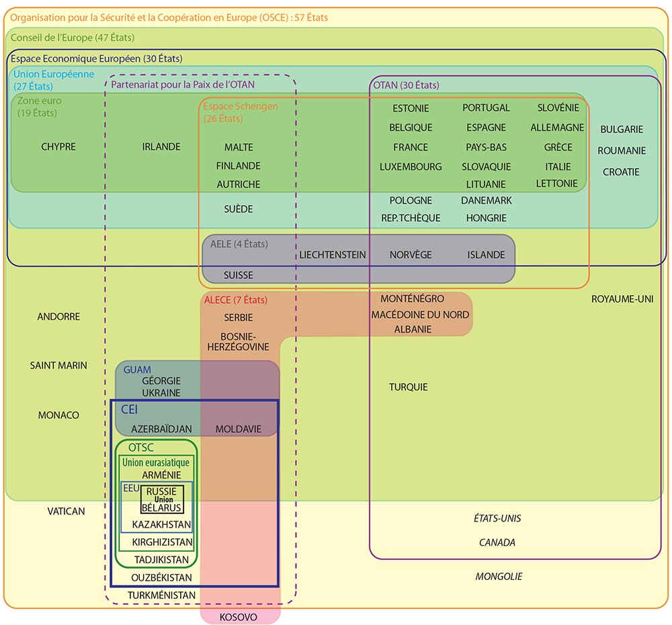Click the Espace Schengen label

[x=240, y=106]
